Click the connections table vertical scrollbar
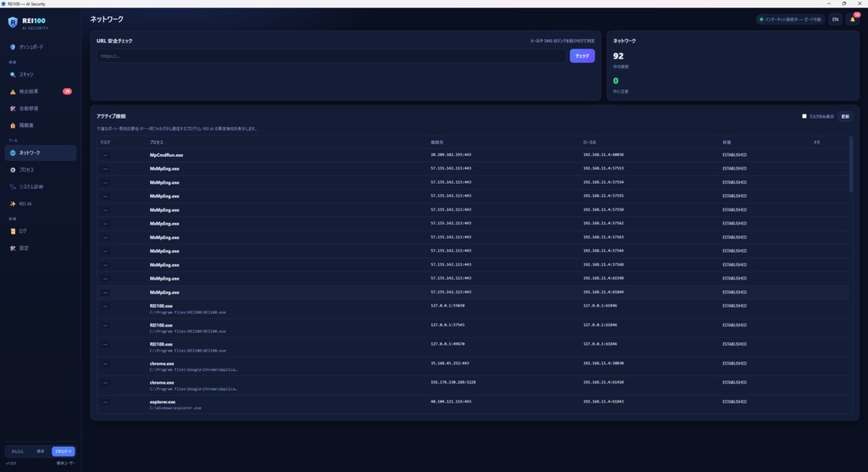 pos(851,165)
